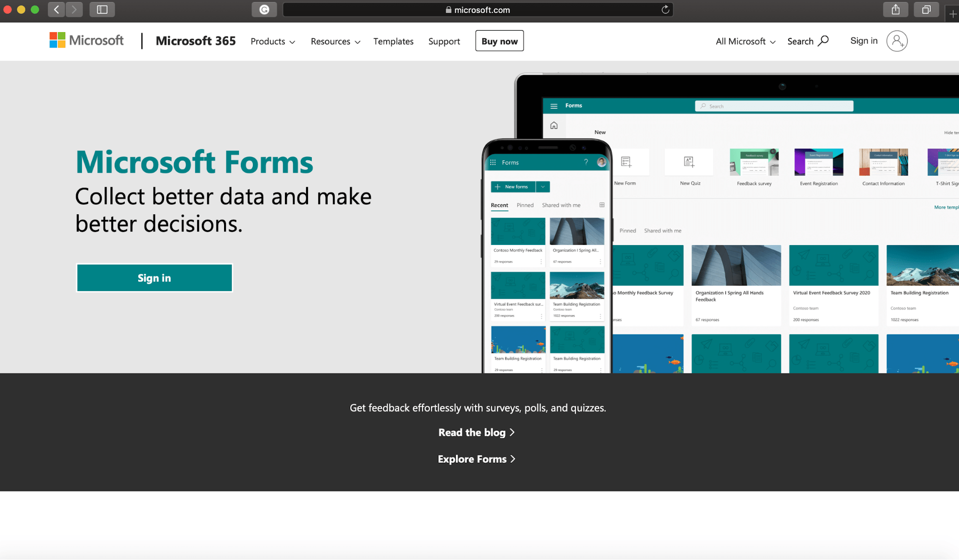The image size is (959, 560).
Task: Open the app launcher grid on the phone mockup
Action: coord(493,162)
